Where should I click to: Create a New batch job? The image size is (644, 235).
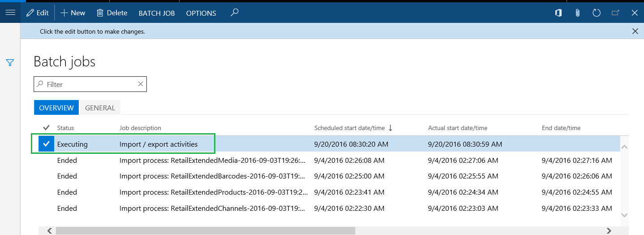click(x=73, y=13)
